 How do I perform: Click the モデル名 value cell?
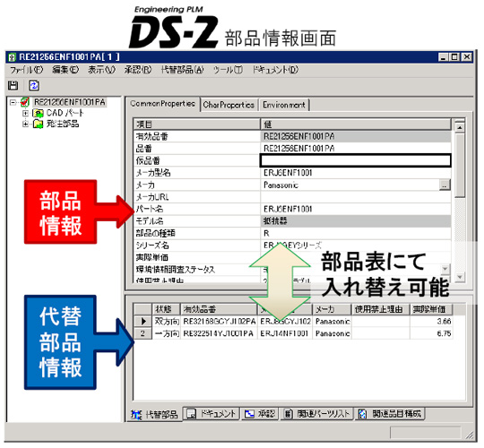[356, 221]
